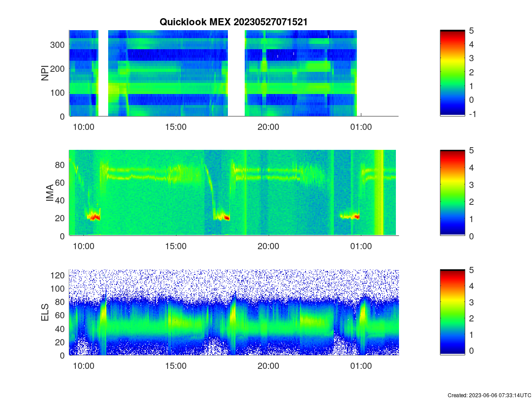Click the title Quicklook MEX 20230527071521
Viewport: 532px width, 399px height.
point(234,22)
